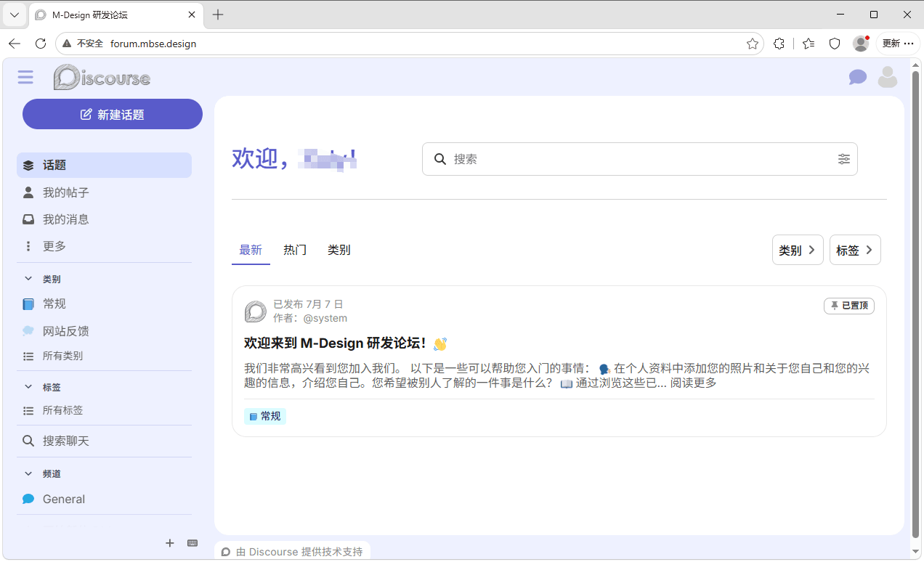924x562 pixels.
Task: Click the 常规 category badge on topic
Action: [x=265, y=416]
